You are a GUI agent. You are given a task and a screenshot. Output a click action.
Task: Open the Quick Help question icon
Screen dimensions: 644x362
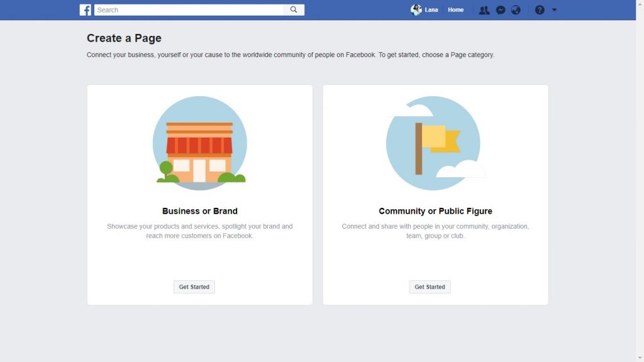[540, 10]
